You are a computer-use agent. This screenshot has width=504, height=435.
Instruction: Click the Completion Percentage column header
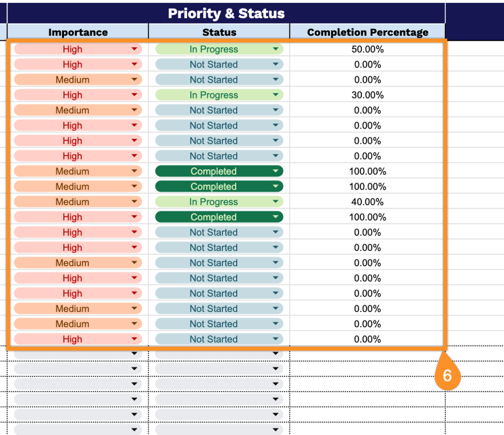click(x=367, y=32)
